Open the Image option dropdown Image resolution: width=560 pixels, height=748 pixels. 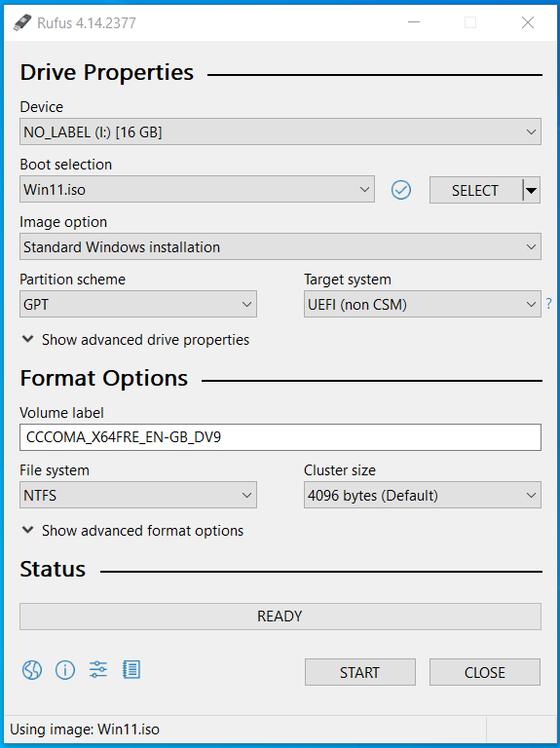[x=280, y=246]
